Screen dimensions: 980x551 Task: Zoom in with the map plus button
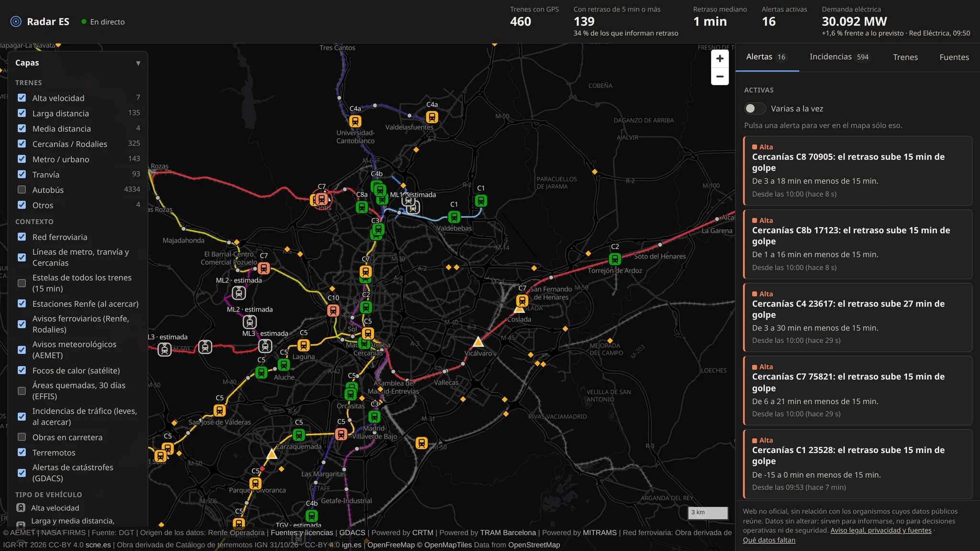(x=720, y=58)
